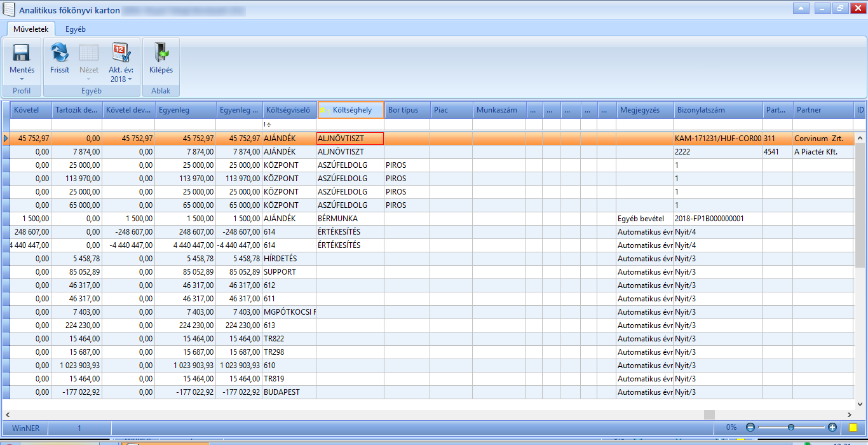Click the 1 023 903,93 Egyenleg cell
The height and width of the screenshot is (445, 868).
point(186,365)
